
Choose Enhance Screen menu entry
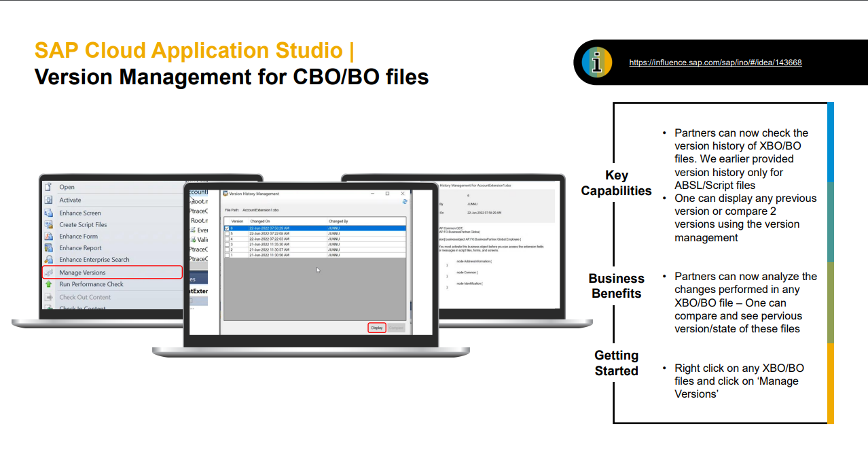[x=80, y=213]
